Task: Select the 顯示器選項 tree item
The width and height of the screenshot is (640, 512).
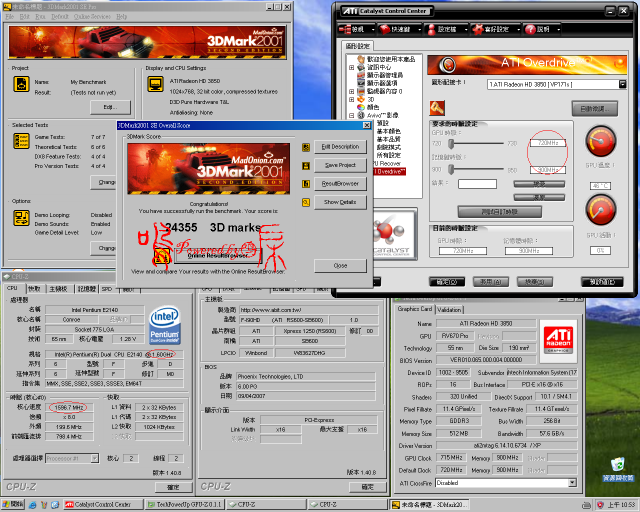Action: 382,83
